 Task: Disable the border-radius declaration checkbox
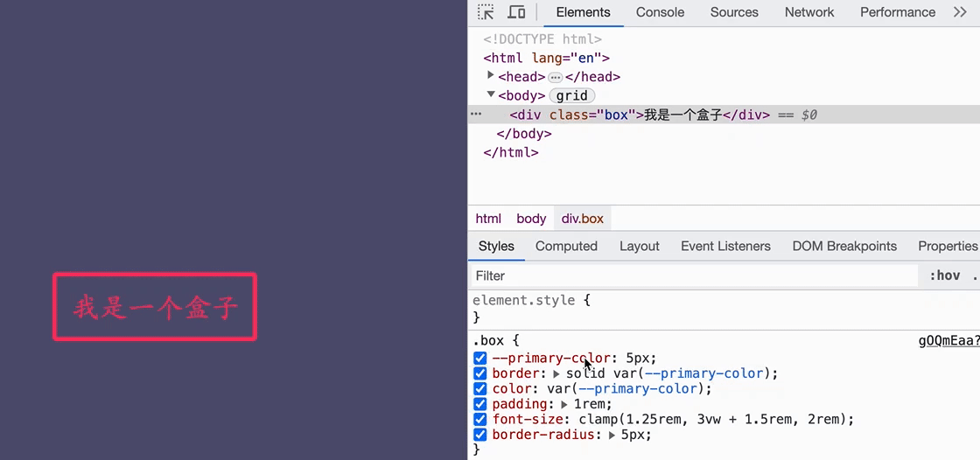tap(480, 435)
